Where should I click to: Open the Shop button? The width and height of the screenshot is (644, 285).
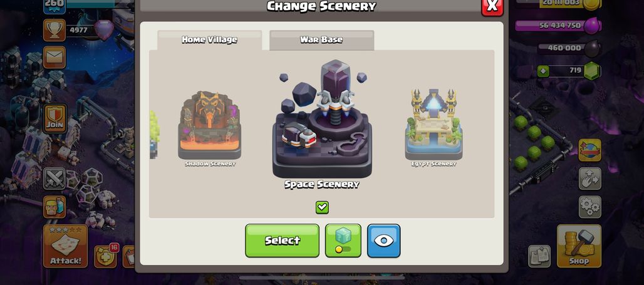click(579, 246)
